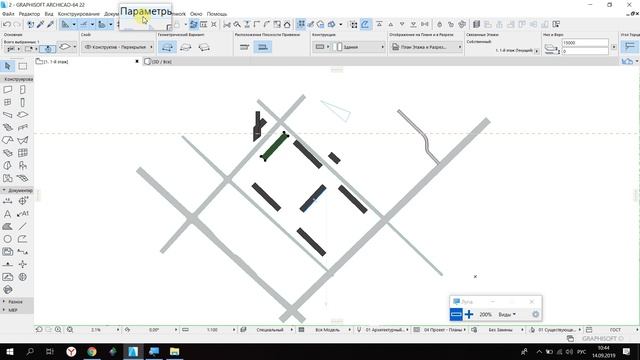
Task: Zoom in with magnifier plus button
Action: pos(469,314)
